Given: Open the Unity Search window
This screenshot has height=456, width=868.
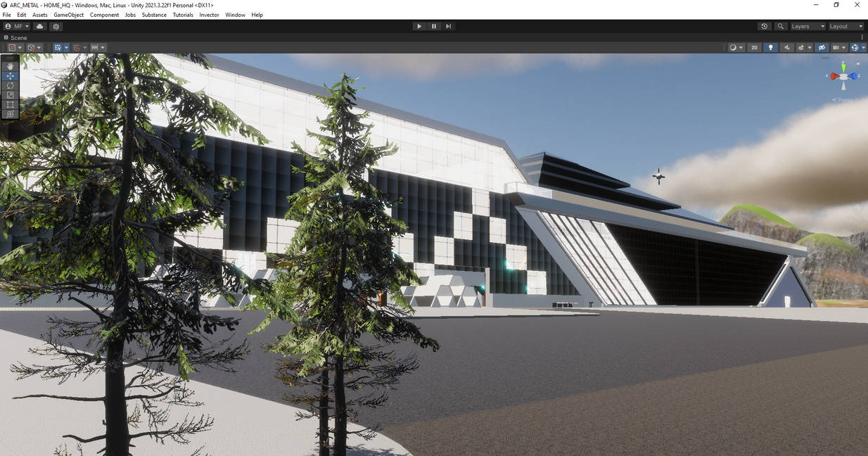Looking at the screenshot, I should coord(780,26).
